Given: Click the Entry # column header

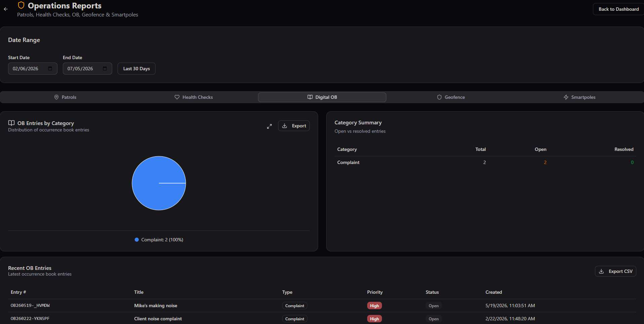Looking at the screenshot, I should coord(18,292).
